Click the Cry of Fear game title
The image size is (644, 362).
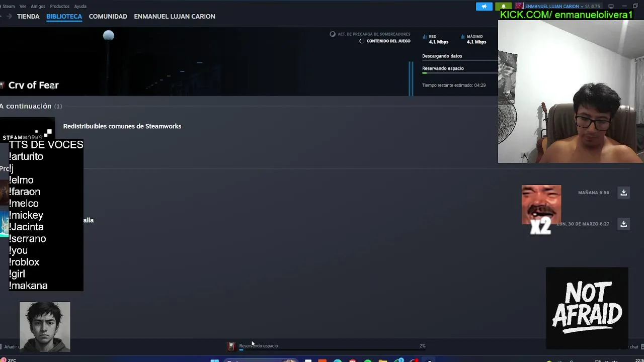[x=34, y=85]
